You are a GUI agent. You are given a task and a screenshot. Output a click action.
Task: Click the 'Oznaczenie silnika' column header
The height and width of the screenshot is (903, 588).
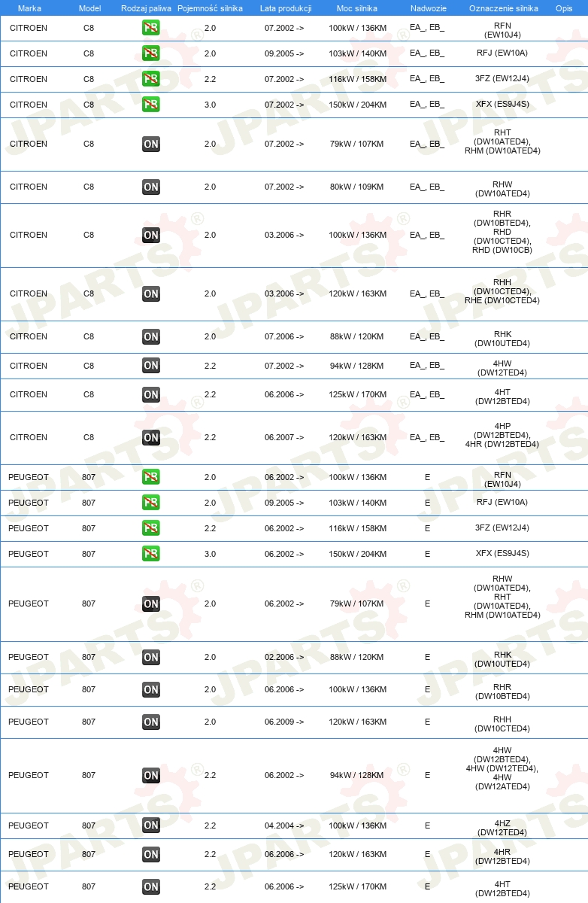tap(504, 8)
